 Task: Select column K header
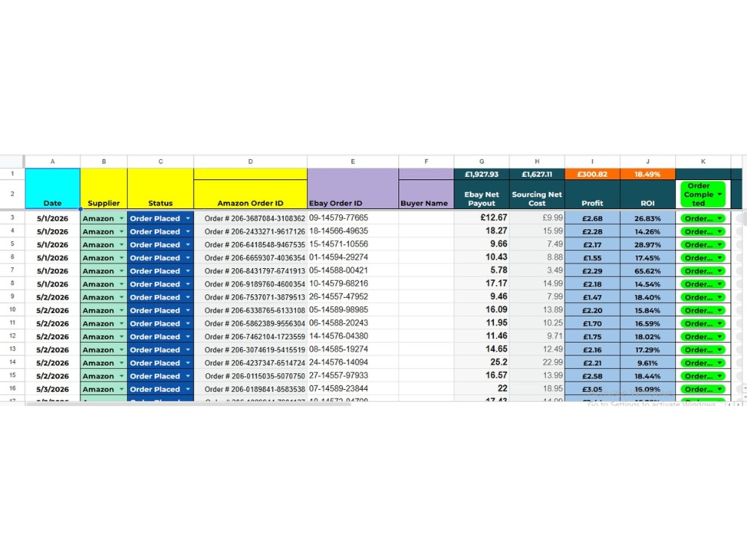(703, 161)
